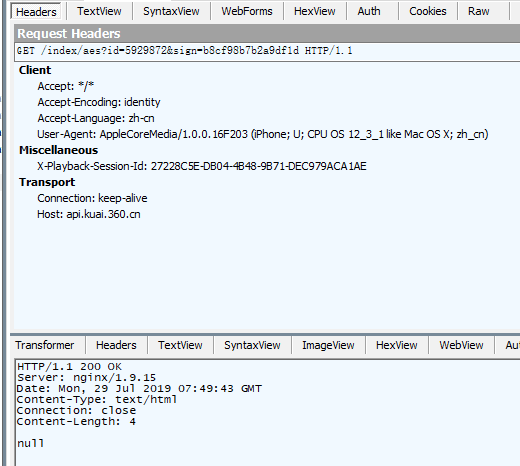
Task: Open response TextView tab
Action: (180, 345)
